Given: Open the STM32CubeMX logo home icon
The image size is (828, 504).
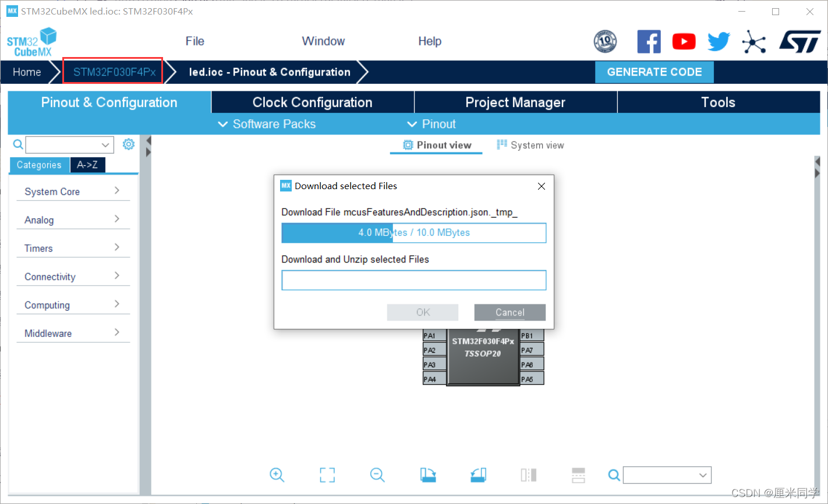Looking at the screenshot, I should [x=31, y=42].
